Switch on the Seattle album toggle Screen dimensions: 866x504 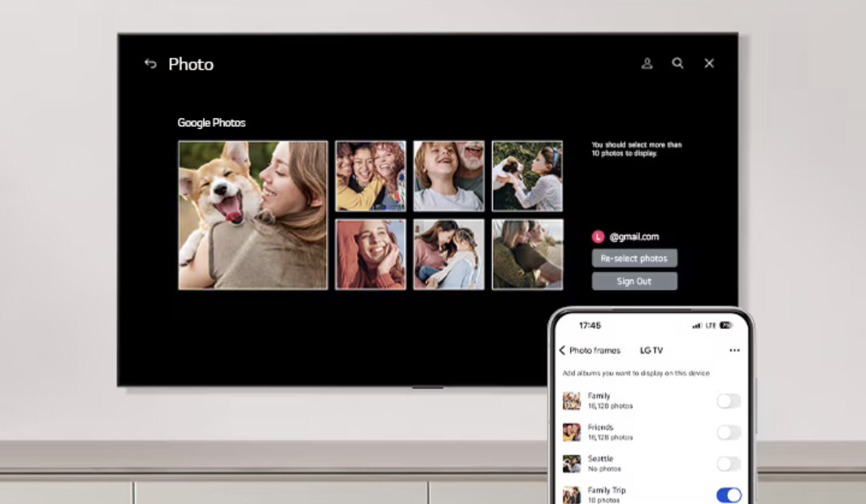(x=729, y=464)
